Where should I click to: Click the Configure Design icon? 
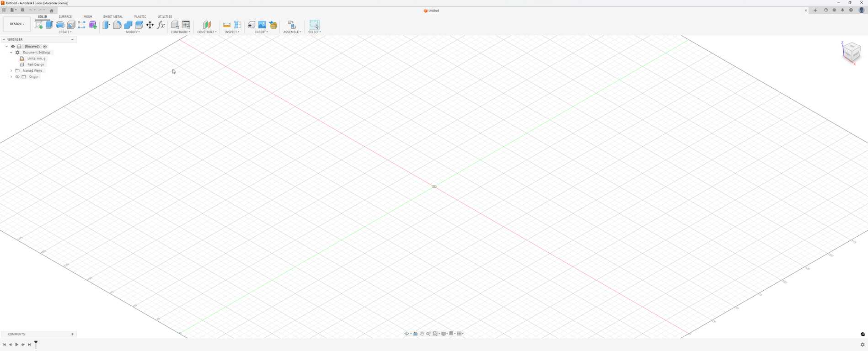(x=175, y=25)
